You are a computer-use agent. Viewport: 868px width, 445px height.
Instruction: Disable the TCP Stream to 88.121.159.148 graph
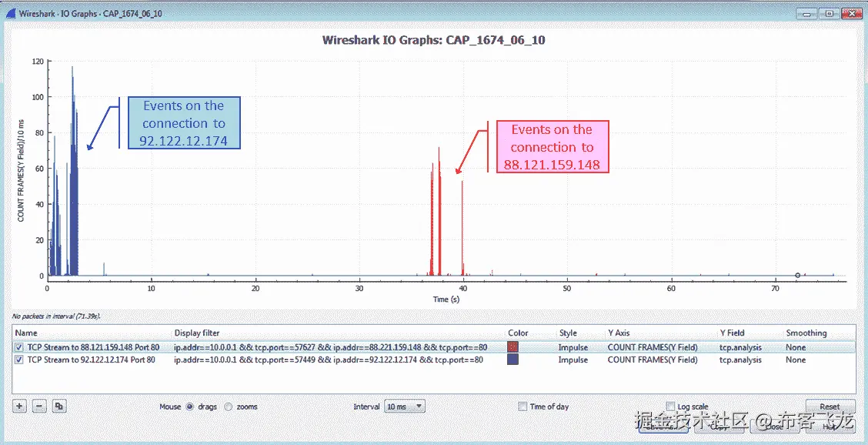19,347
